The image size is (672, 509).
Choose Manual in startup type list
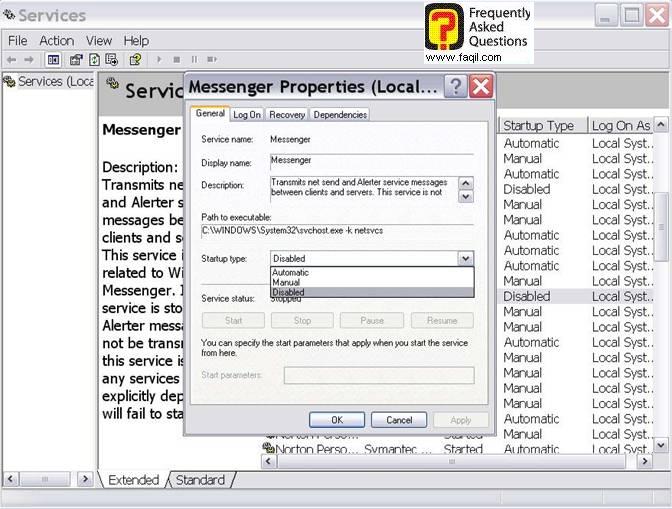click(x=372, y=282)
